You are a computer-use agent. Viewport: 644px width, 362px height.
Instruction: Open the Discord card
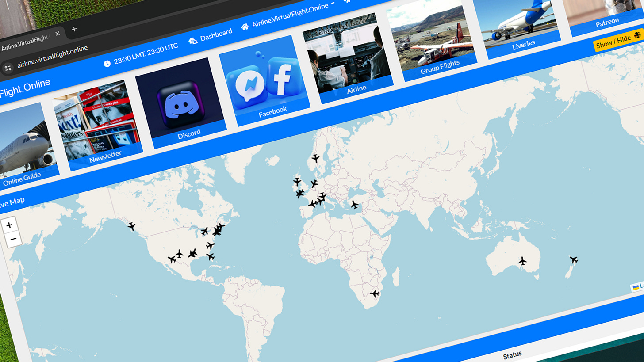click(x=181, y=103)
